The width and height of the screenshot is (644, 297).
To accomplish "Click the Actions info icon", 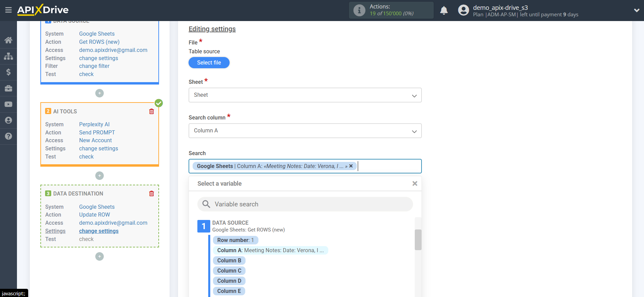I will [359, 10].
